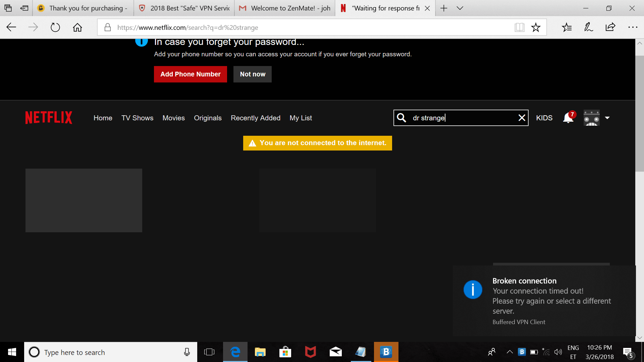644x362 pixels.
Task: Click the battery status tray icon
Action: (x=534, y=352)
